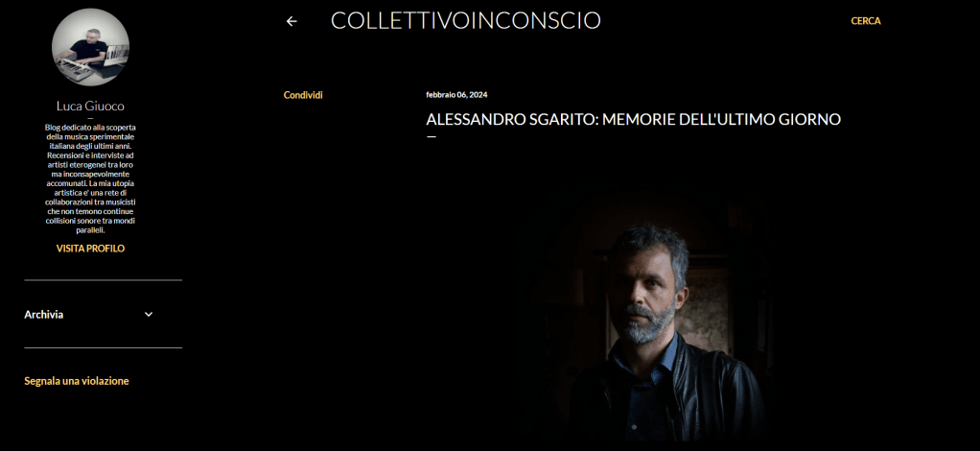The width and height of the screenshot is (980, 451).
Task: Click the divider line below Archivia
Action: (x=104, y=347)
